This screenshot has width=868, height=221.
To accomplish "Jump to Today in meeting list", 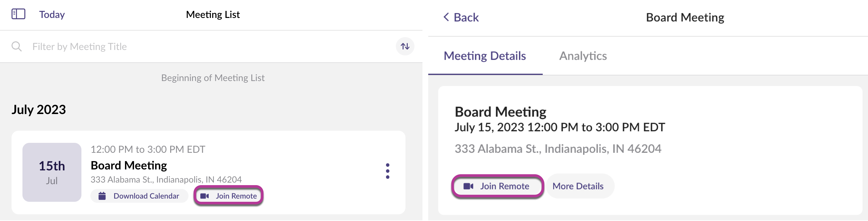I will point(52,14).
